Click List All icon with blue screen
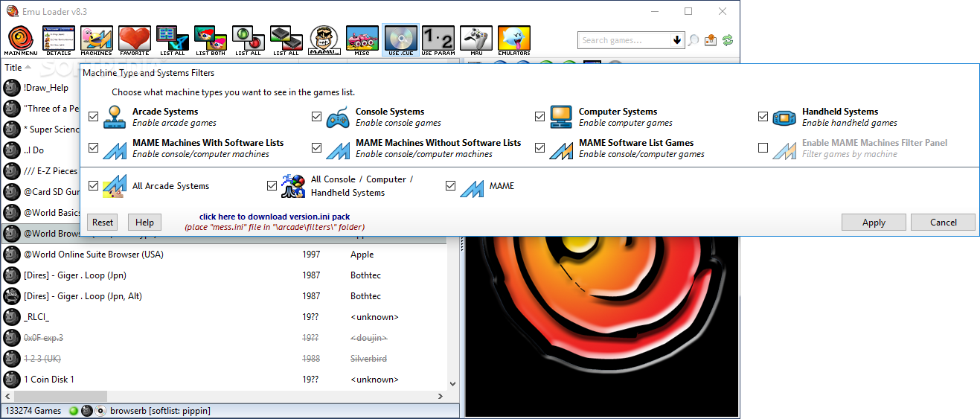The width and height of the screenshot is (980, 419). [x=173, y=41]
